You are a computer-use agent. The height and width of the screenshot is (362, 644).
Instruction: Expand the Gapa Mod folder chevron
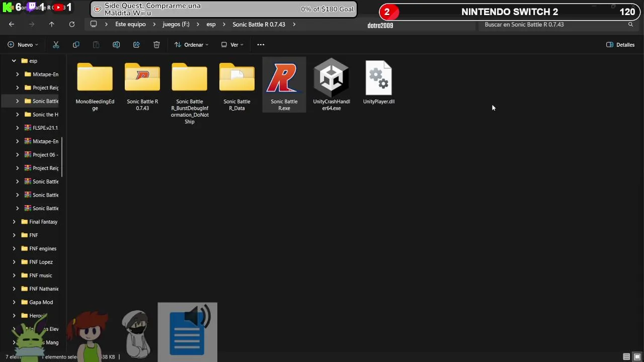pos(14,302)
